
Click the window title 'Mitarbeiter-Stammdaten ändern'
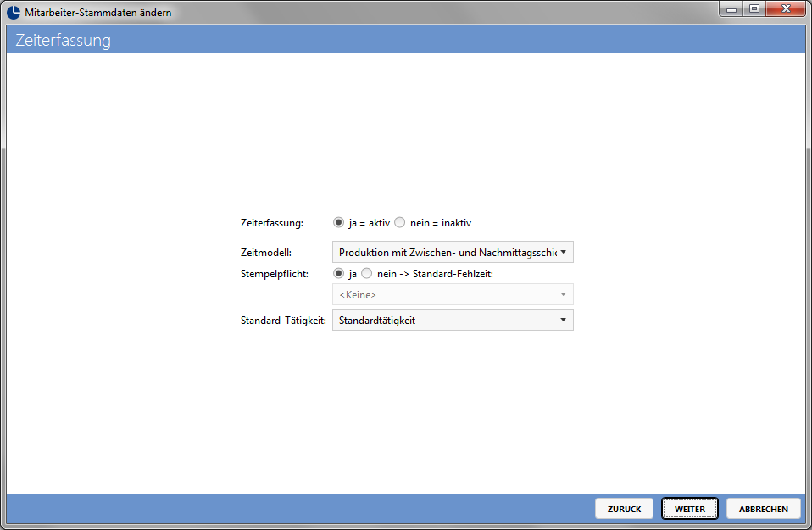tap(97, 13)
